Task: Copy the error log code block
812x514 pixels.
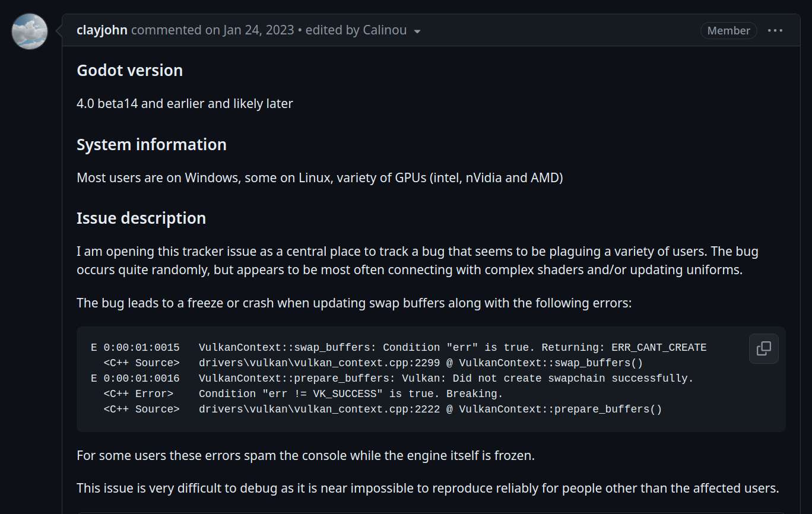Action: click(x=764, y=348)
